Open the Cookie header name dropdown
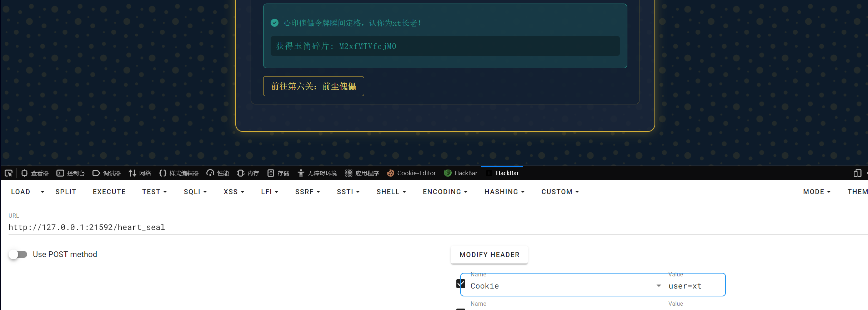868x310 pixels. pyautogui.click(x=659, y=286)
